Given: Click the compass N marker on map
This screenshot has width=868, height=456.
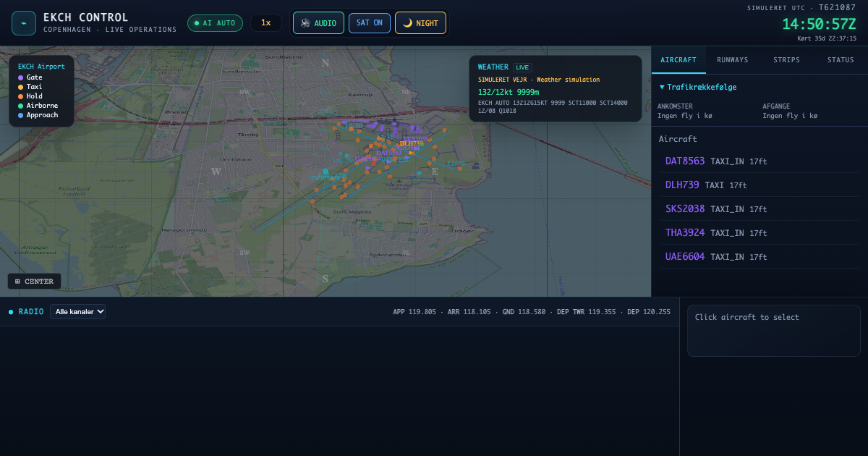Looking at the screenshot, I should tap(325, 63).
